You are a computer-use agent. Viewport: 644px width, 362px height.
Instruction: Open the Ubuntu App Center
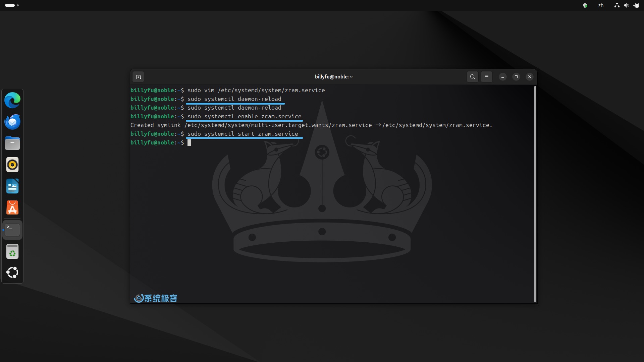[12, 207]
